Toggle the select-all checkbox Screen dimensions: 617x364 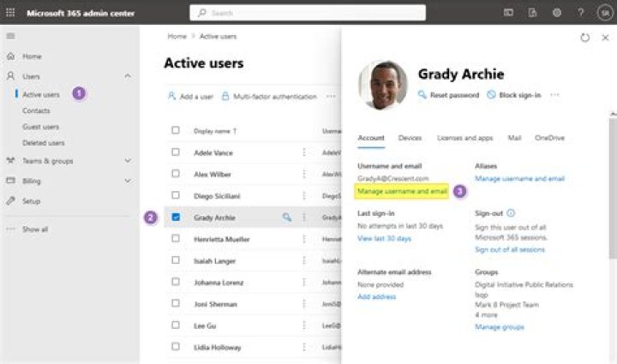(x=176, y=130)
